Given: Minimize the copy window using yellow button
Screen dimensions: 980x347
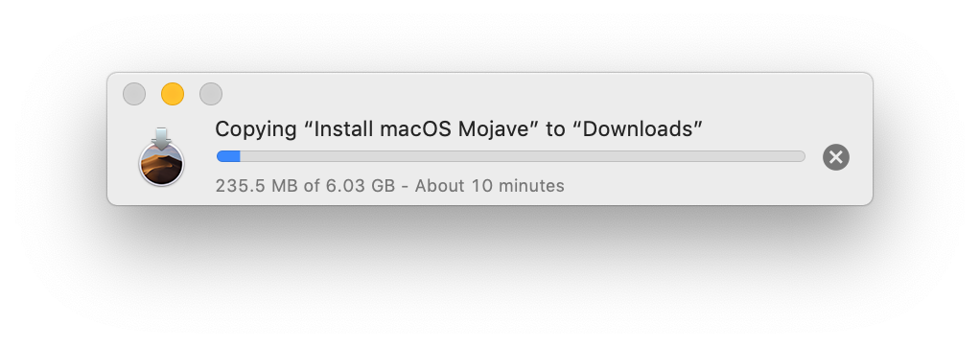Looking at the screenshot, I should (173, 94).
